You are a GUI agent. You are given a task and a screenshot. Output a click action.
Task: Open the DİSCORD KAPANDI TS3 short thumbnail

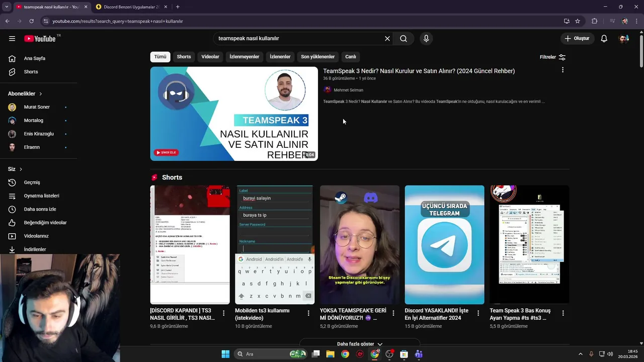[190, 245]
